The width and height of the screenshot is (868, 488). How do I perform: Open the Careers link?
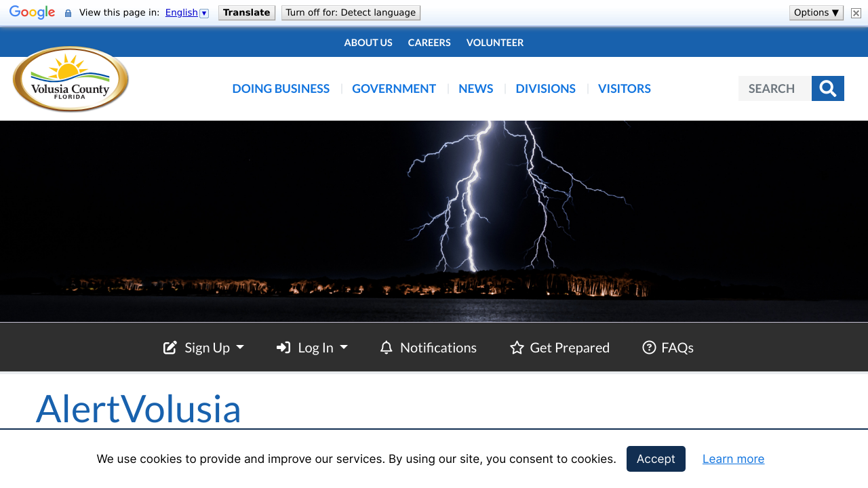429,43
